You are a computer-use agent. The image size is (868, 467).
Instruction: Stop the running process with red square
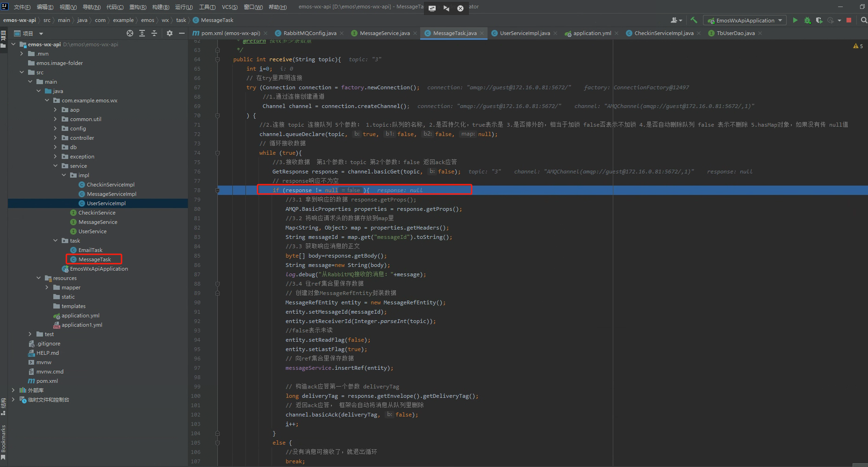coord(849,20)
